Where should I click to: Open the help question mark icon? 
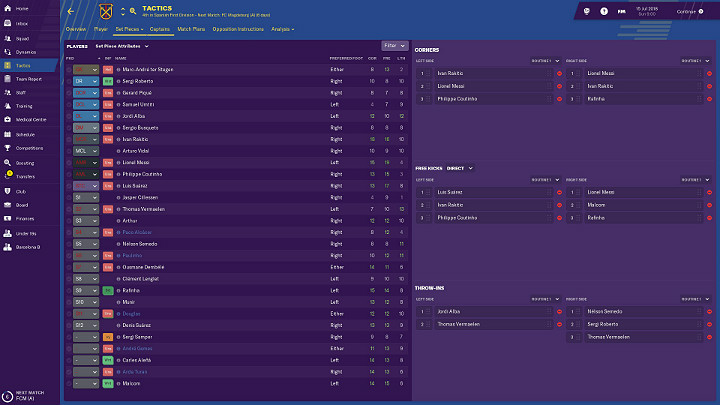click(x=604, y=11)
